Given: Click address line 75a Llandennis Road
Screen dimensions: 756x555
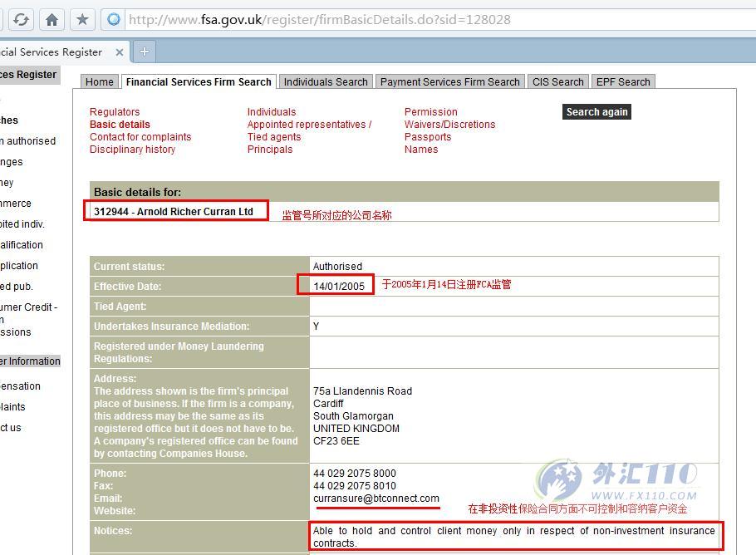Looking at the screenshot, I should [x=362, y=391].
